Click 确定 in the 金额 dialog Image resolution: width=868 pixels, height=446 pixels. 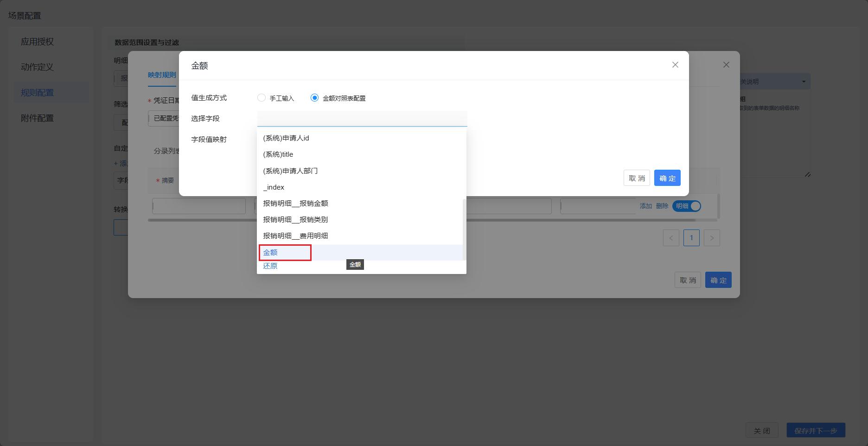[x=667, y=178]
